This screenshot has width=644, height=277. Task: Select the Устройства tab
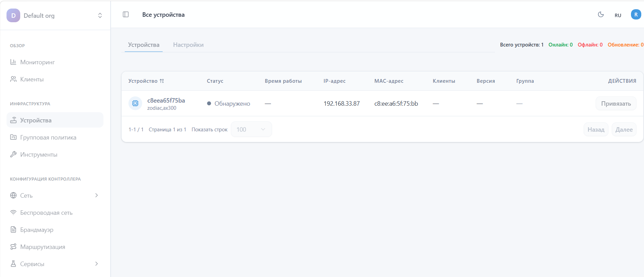[144, 45]
